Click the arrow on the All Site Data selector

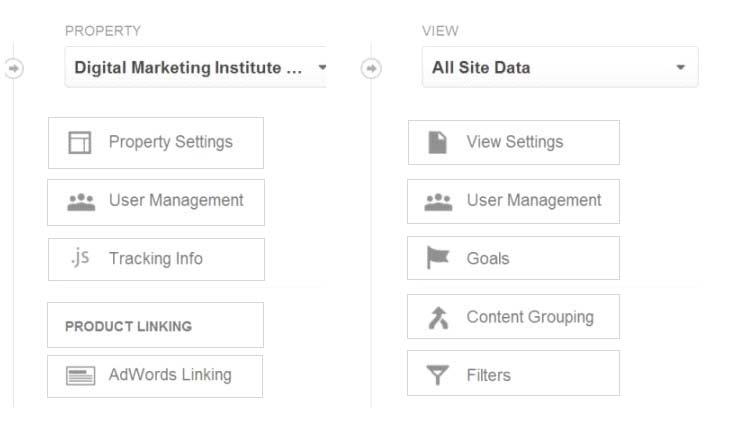click(681, 67)
